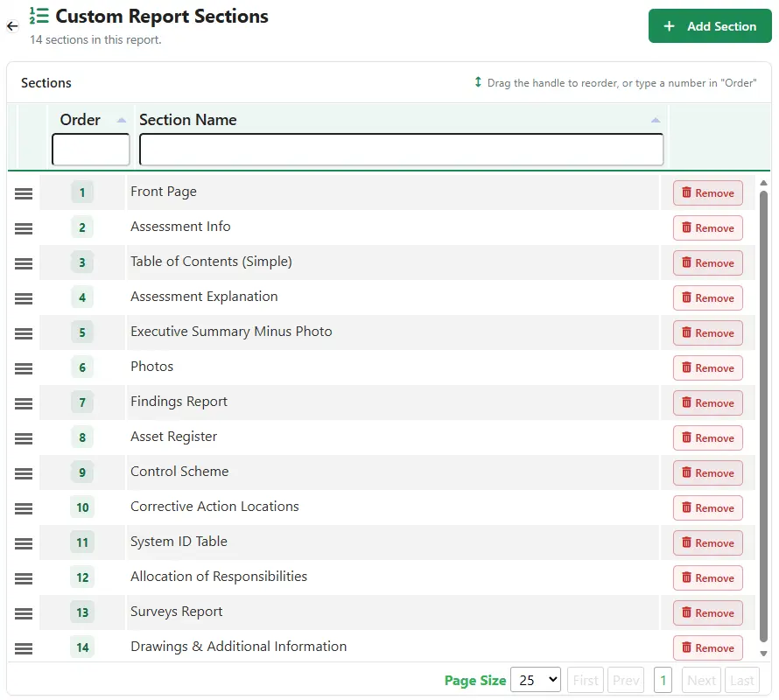
Task: Remove the Assessment Info section
Action: tap(707, 228)
